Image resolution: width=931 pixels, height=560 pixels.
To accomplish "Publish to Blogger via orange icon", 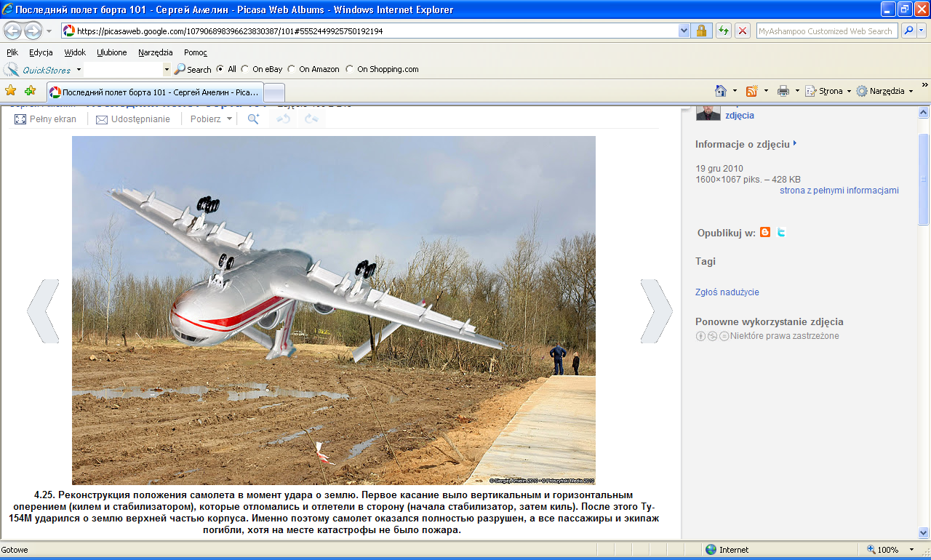I will [764, 232].
